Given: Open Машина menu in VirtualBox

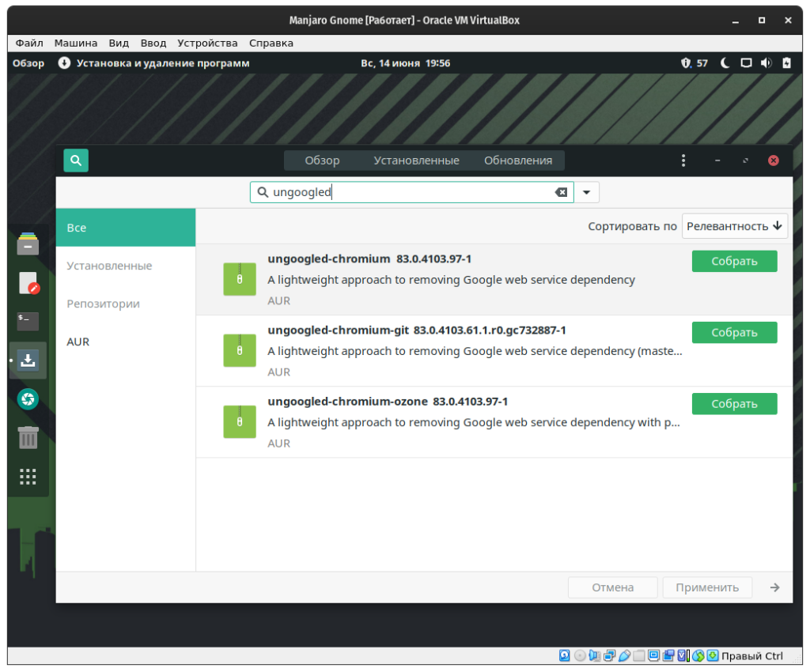Looking at the screenshot, I should click(76, 43).
